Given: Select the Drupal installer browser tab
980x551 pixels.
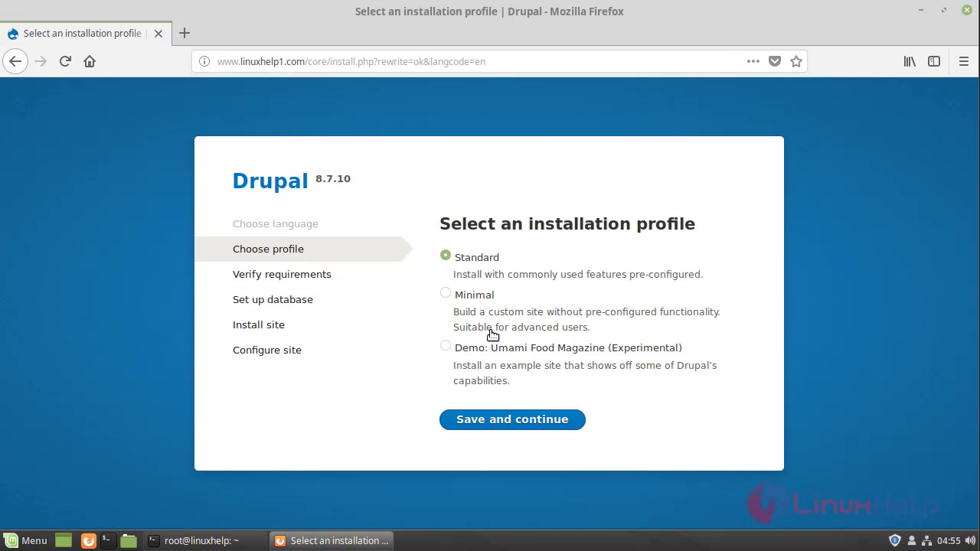Looking at the screenshot, I should tap(84, 34).
